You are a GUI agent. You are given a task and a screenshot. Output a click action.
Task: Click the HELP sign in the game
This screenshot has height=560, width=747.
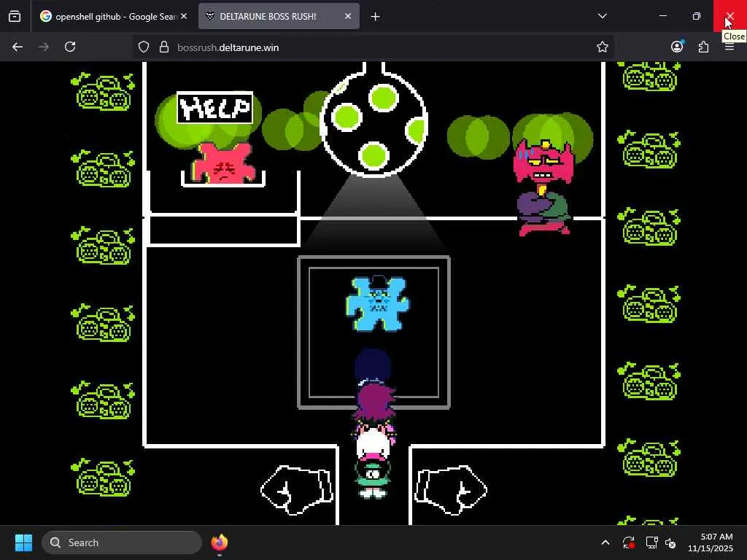click(215, 108)
